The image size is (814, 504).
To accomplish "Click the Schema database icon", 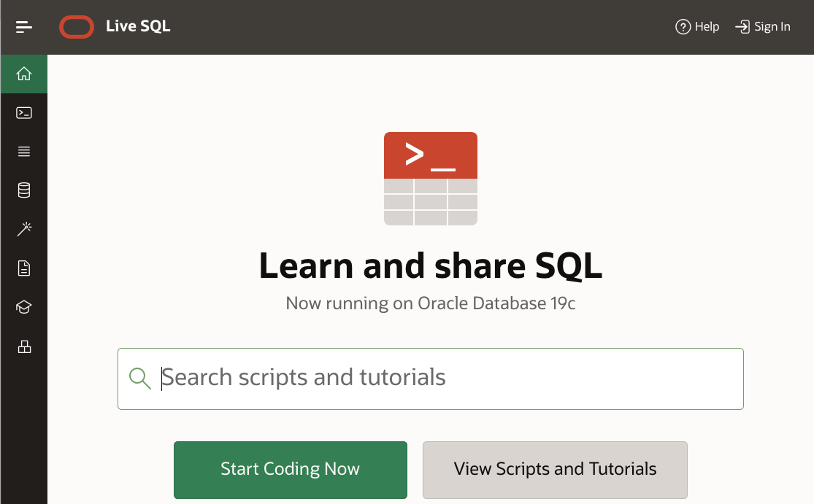I will click(23, 190).
